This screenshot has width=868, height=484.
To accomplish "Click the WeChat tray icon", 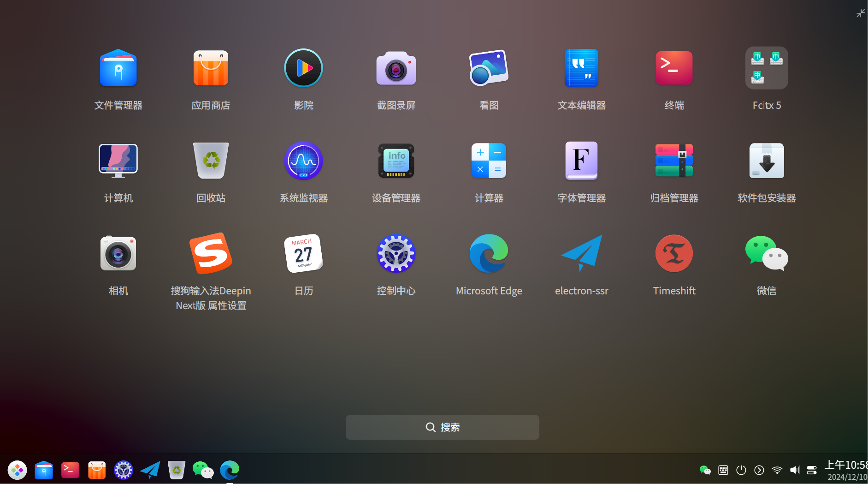I will coord(705,470).
